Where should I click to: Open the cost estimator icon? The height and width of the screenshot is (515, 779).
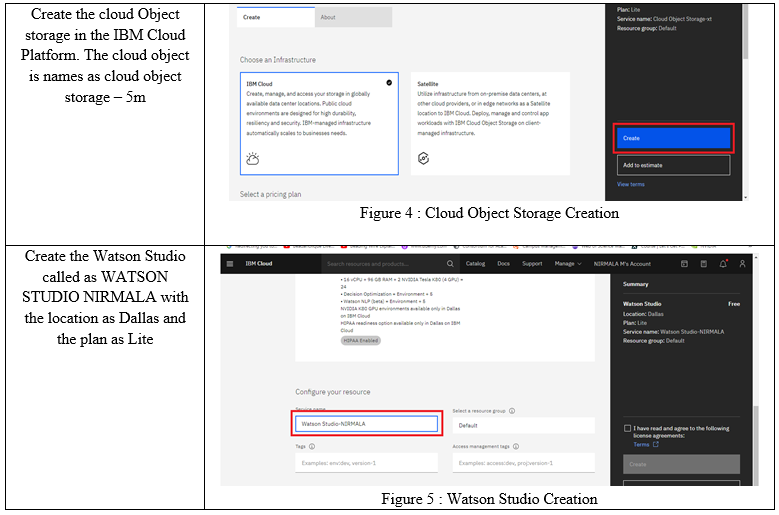point(703,264)
